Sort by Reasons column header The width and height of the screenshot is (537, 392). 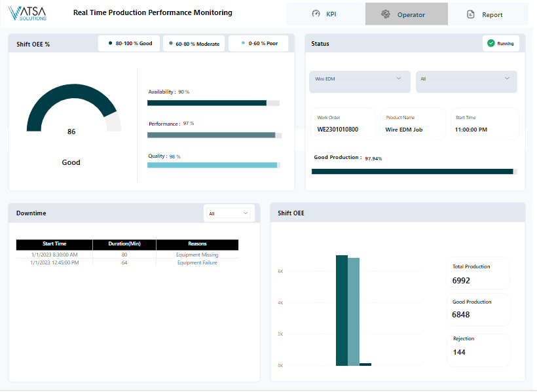pos(197,243)
